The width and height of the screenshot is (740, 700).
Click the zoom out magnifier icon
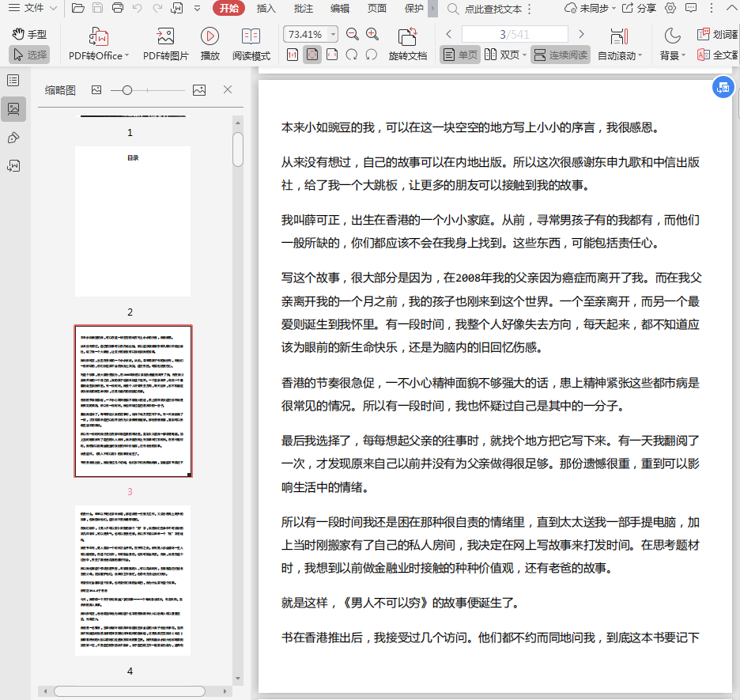pos(352,34)
